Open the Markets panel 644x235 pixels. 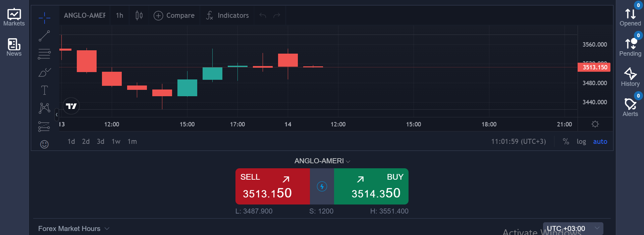(14, 17)
